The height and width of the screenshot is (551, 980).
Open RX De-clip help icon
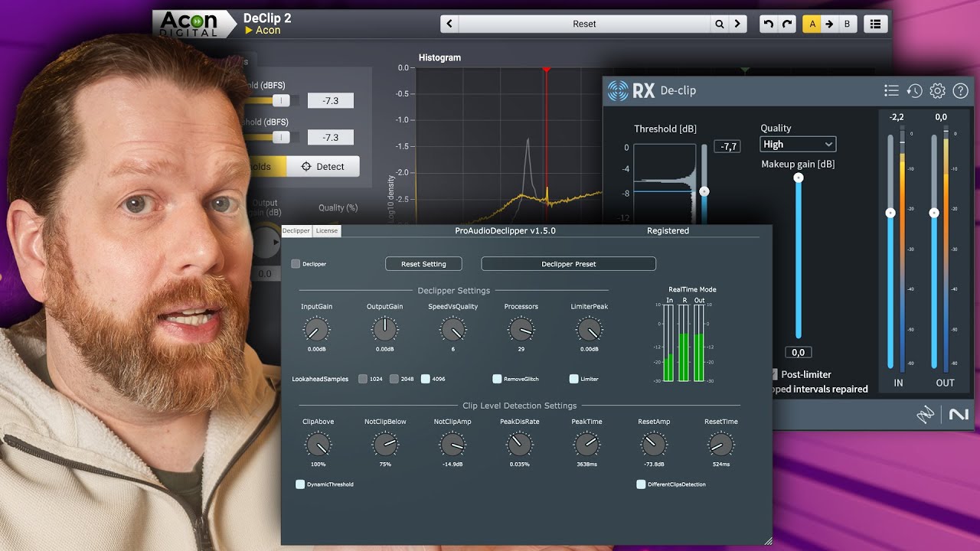[960, 90]
